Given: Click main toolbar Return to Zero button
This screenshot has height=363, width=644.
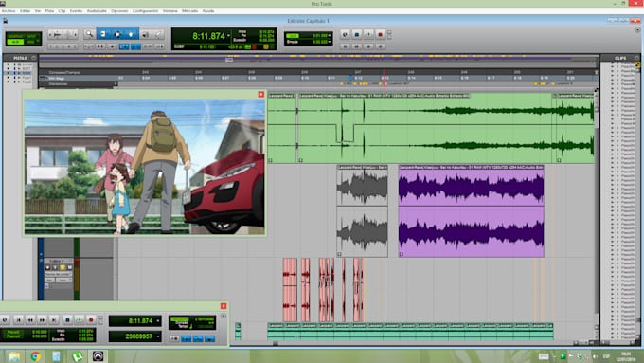Looking at the screenshot, I should coord(346,46).
